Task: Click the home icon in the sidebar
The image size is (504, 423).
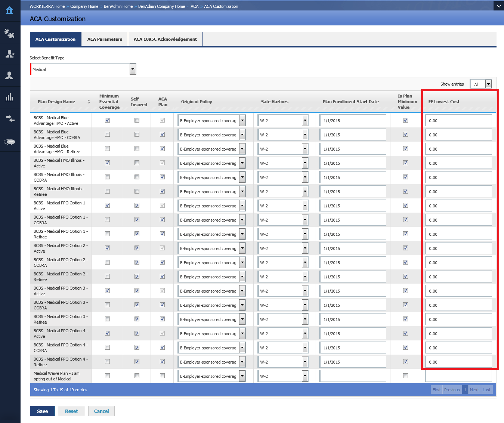Action: click(x=10, y=10)
